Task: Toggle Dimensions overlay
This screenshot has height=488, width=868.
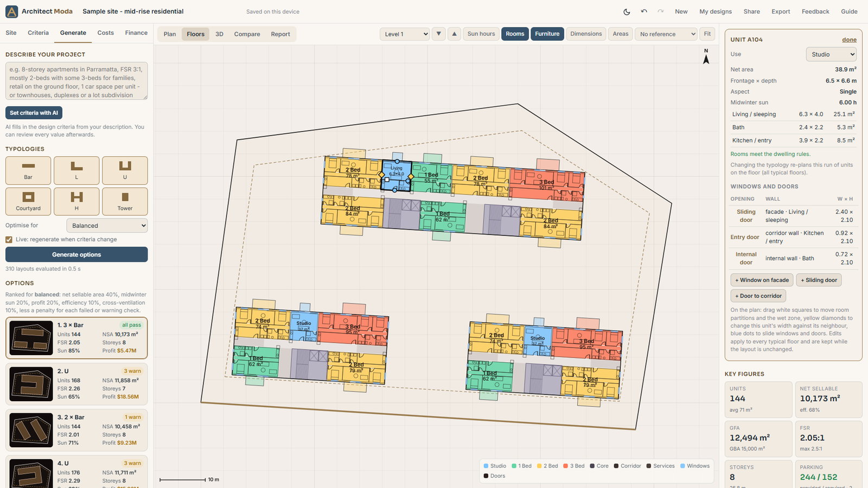Action: coord(586,34)
